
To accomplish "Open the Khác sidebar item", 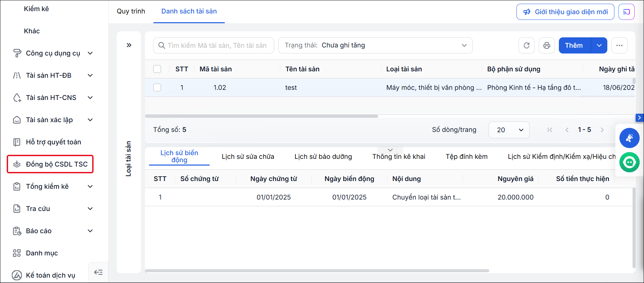I will point(32,31).
